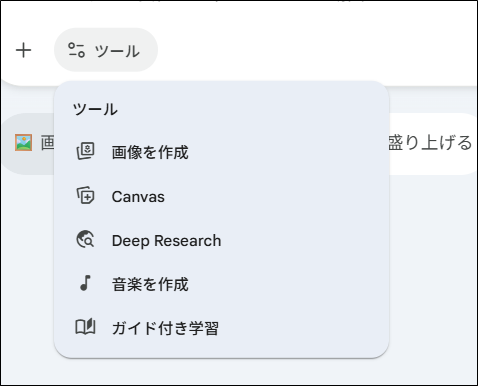Click the Canvas icon in the tools menu

[x=85, y=196]
